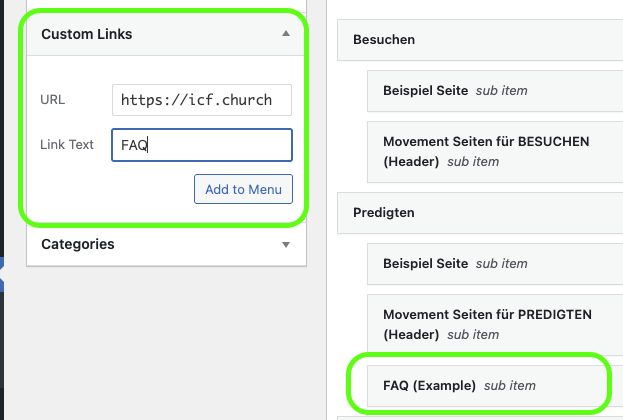623x420 pixels.
Task: Select the FAQ (Example) sub item
Action: click(x=429, y=385)
